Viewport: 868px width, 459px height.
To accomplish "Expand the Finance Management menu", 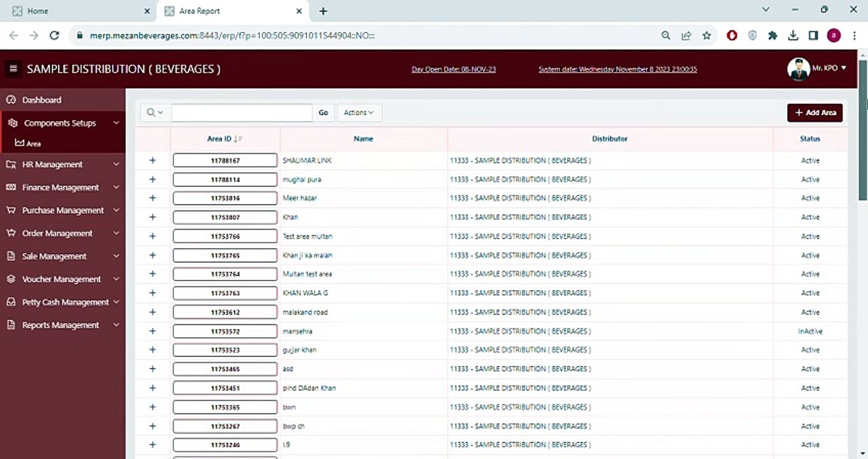I will (x=62, y=187).
